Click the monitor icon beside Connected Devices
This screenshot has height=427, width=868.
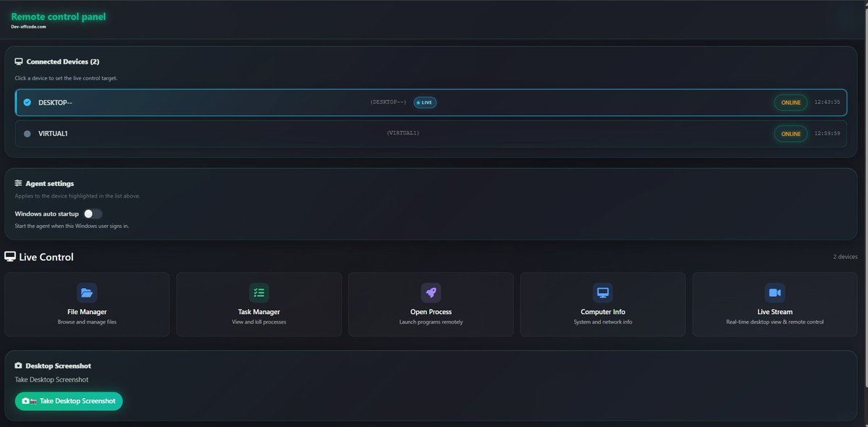(x=19, y=62)
